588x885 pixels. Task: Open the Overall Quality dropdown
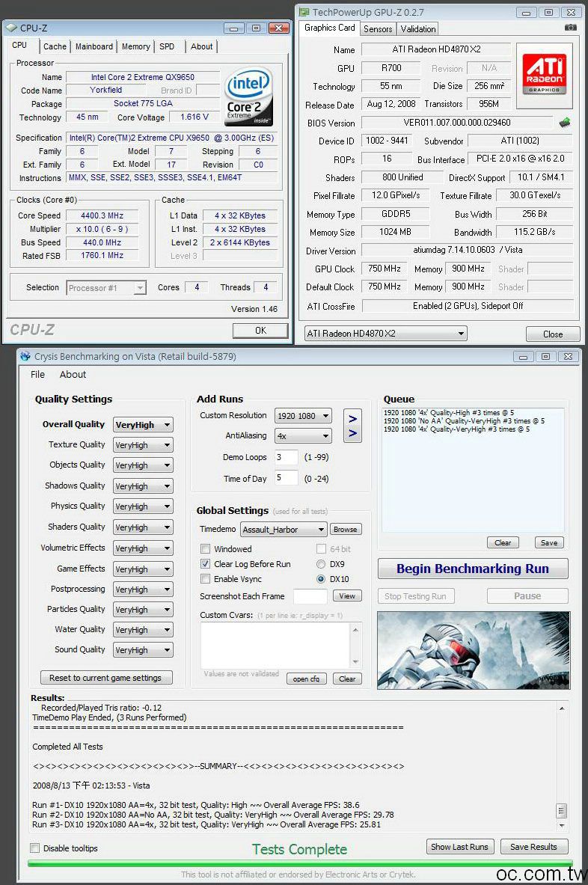[143, 425]
